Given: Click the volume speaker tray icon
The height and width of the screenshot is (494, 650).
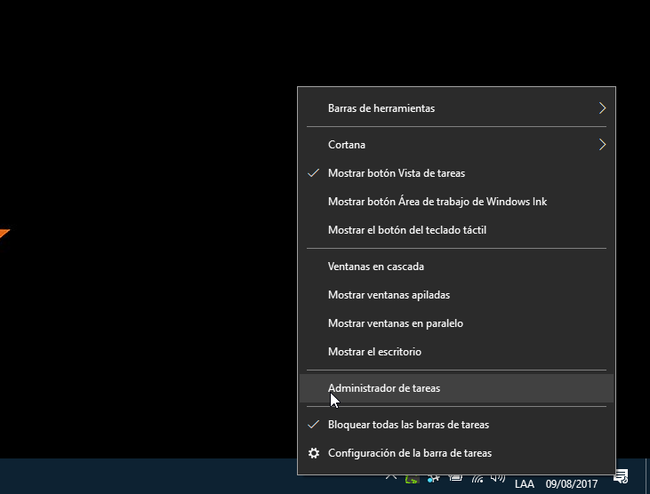Looking at the screenshot, I should click(x=498, y=479).
